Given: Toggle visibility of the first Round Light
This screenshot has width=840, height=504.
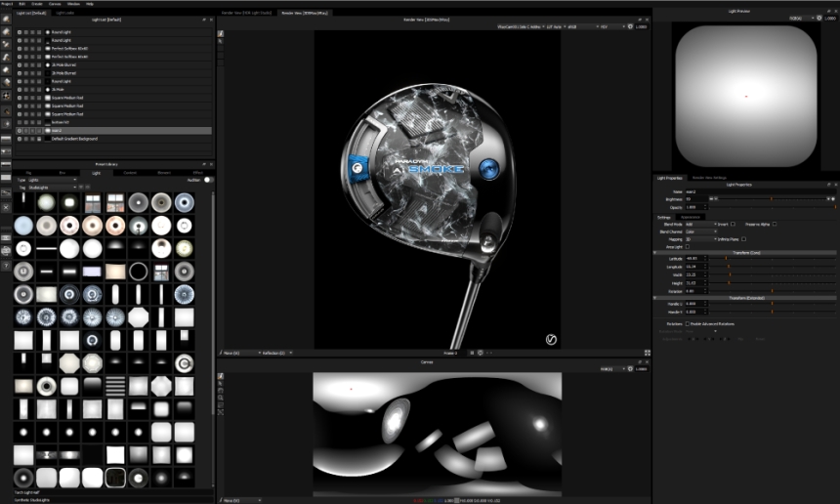Looking at the screenshot, I should 19,32.
